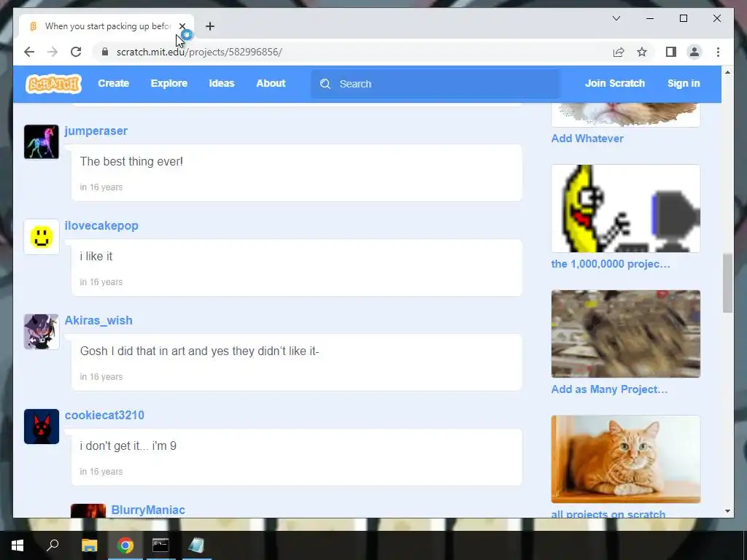The height and width of the screenshot is (560, 747).
Task: Click comment 'i don't get it... i'm 9'
Action: 128,446
